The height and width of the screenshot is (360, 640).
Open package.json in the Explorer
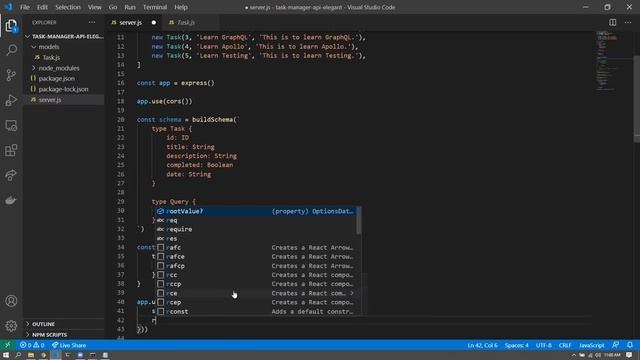(x=56, y=78)
